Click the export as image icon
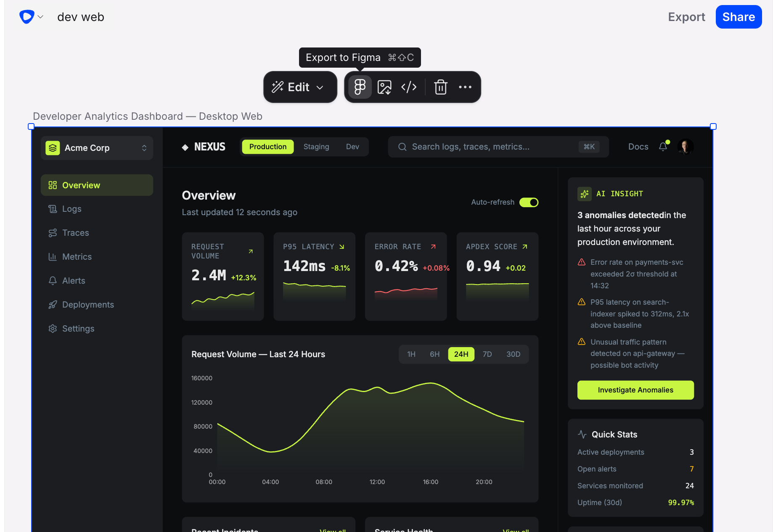The width and height of the screenshot is (773, 532). click(384, 87)
